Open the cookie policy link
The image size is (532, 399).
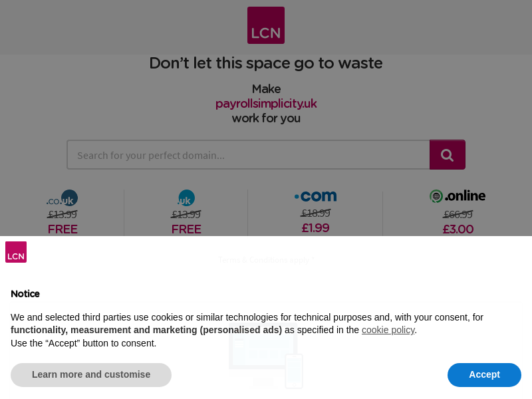point(388,330)
